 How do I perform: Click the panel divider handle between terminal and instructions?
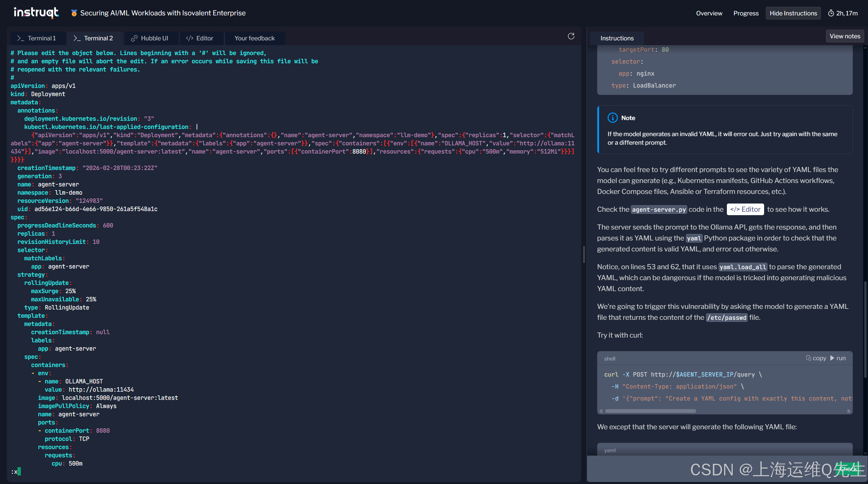pos(584,254)
